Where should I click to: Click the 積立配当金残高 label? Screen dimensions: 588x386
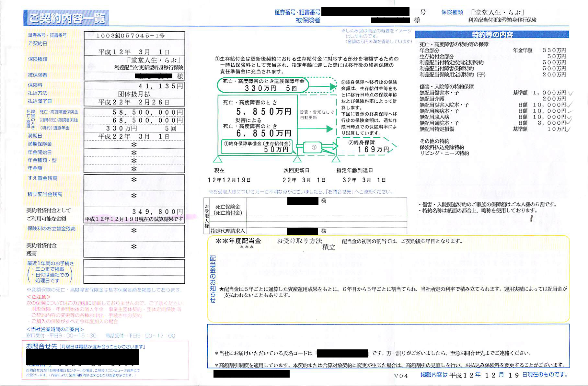(45, 194)
